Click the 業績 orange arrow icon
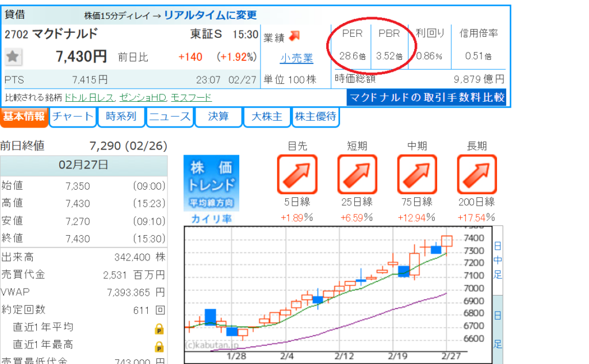 (x=294, y=36)
